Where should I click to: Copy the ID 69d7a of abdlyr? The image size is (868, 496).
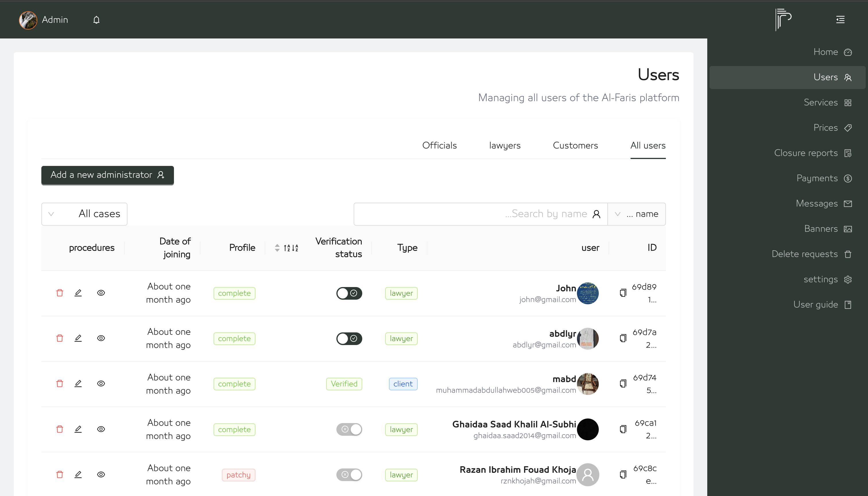[623, 338]
